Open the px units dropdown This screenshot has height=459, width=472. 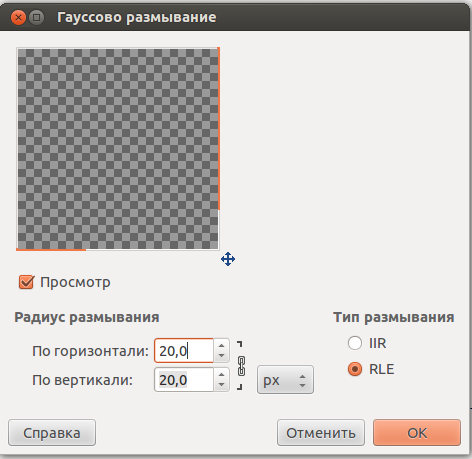pos(285,380)
